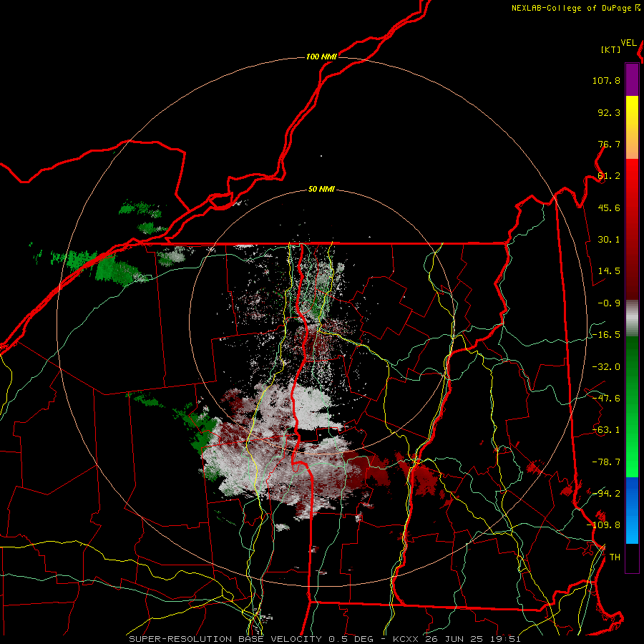Click the 50 NMI range ring label
The image size is (644, 644).
321,190
